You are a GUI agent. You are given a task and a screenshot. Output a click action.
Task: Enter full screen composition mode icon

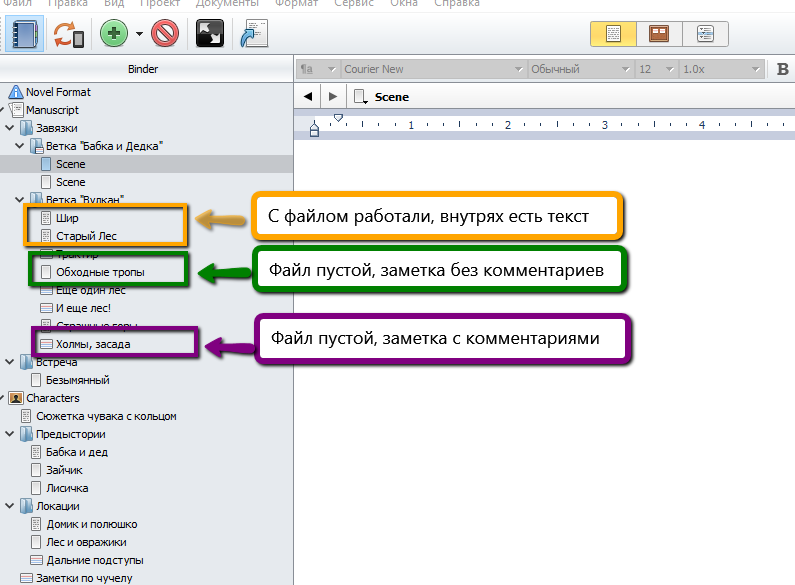[x=210, y=34]
